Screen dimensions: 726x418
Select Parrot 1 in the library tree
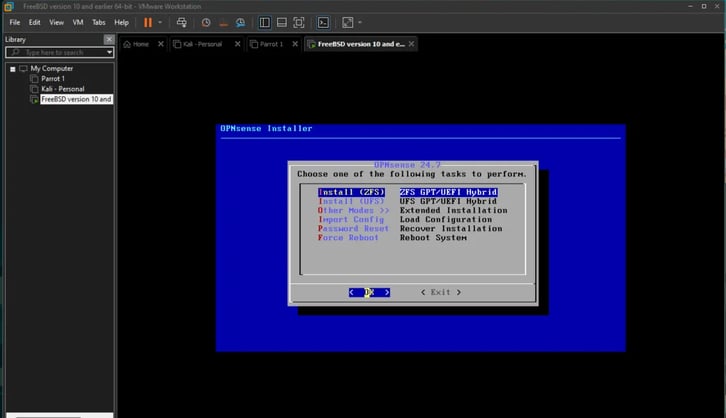click(x=52, y=79)
